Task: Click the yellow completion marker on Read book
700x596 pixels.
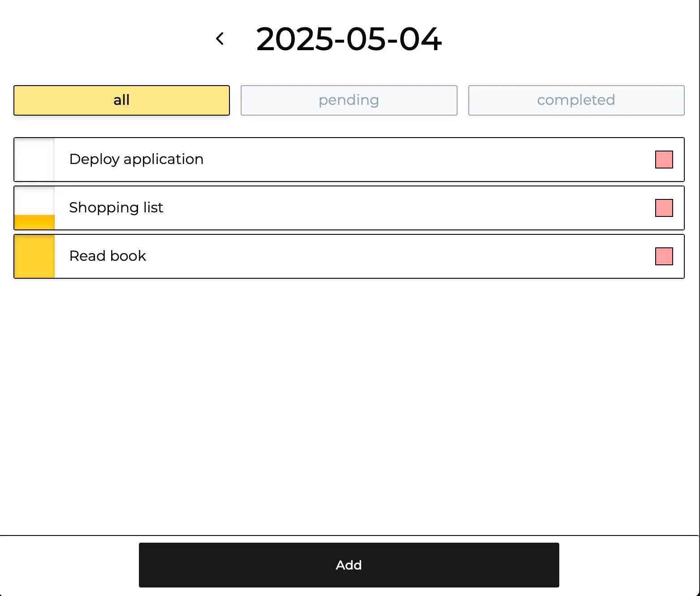Action: coord(34,256)
